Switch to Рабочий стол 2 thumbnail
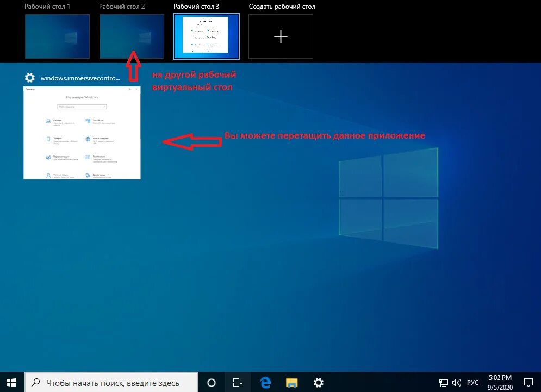 tap(132, 36)
